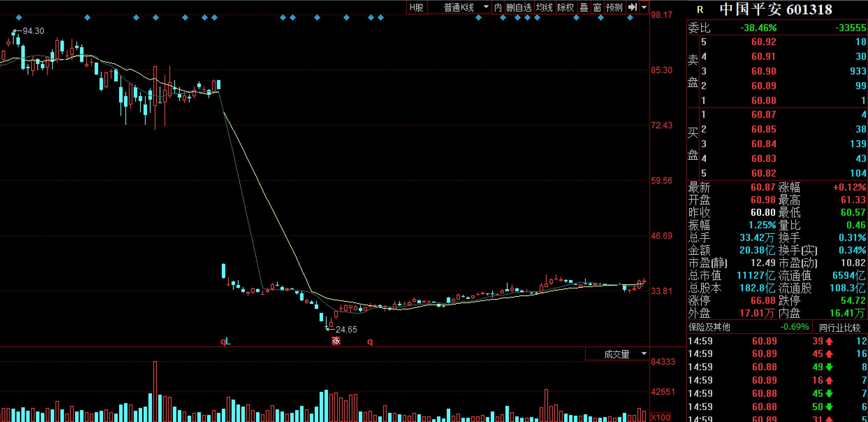Click the 24.65 low price marker
The image size is (868, 422).
[x=346, y=329]
